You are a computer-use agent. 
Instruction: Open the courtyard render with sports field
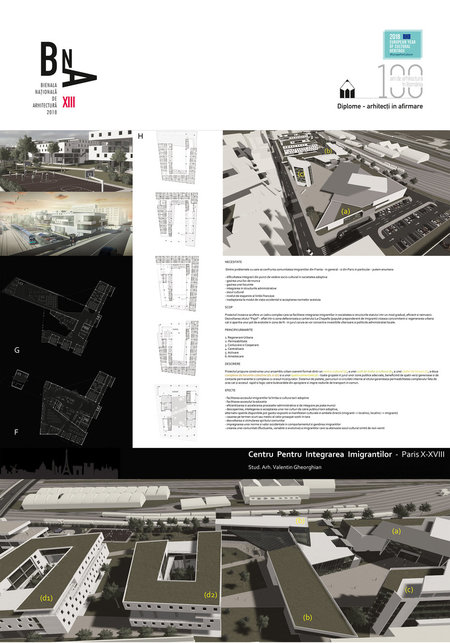click(66, 161)
